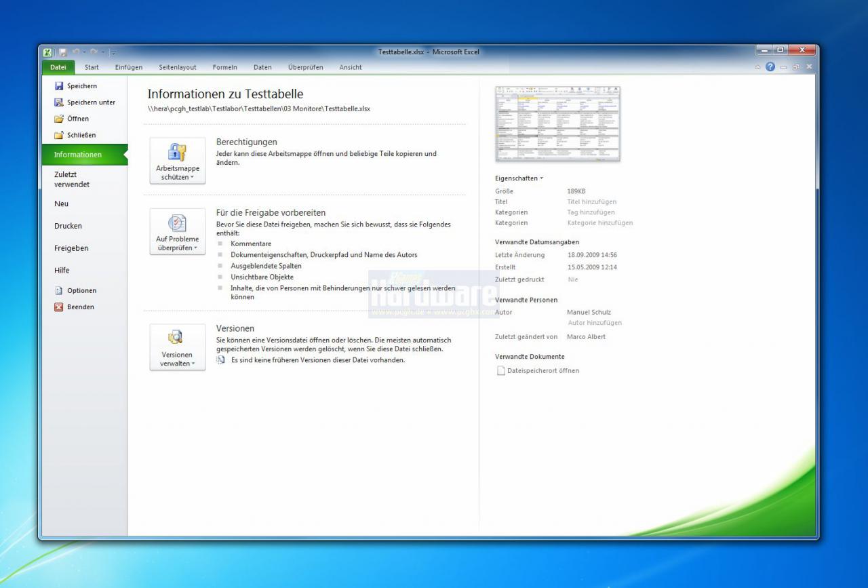The image size is (868, 588).
Task: Open the Daten ribbon tab
Action: tap(262, 67)
